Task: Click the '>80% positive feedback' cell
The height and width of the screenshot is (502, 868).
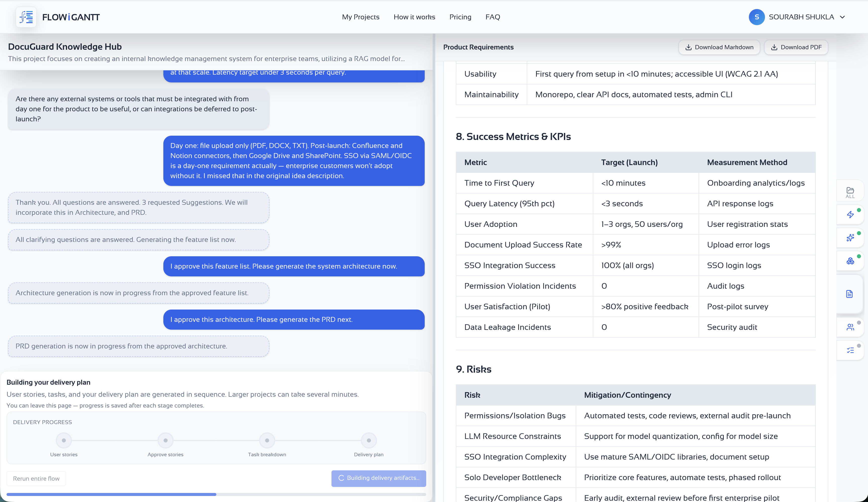Action: (x=646, y=307)
